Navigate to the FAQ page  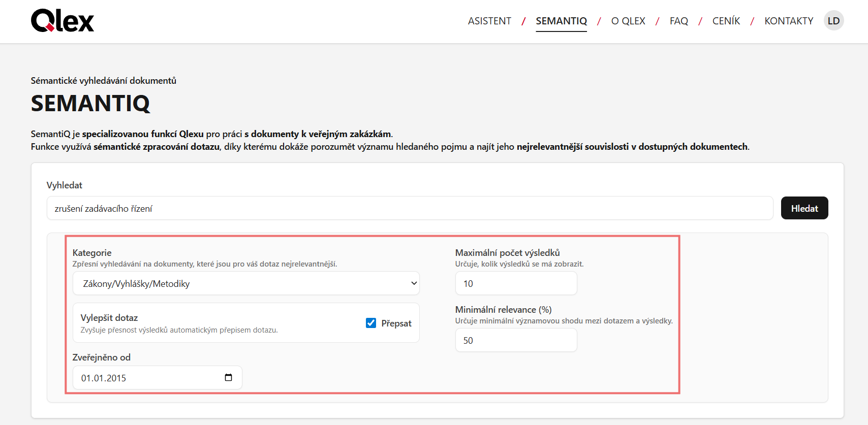coord(678,21)
